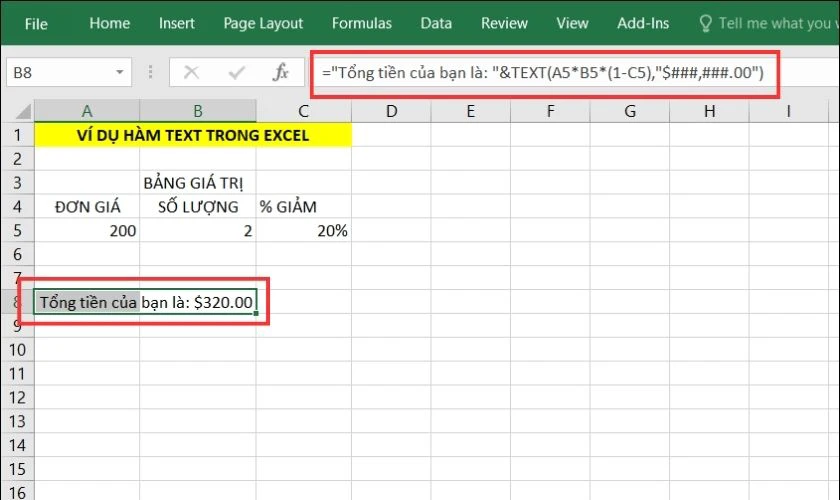840x500 pixels.
Task: Select row 12 header
Action: click(x=18, y=398)
